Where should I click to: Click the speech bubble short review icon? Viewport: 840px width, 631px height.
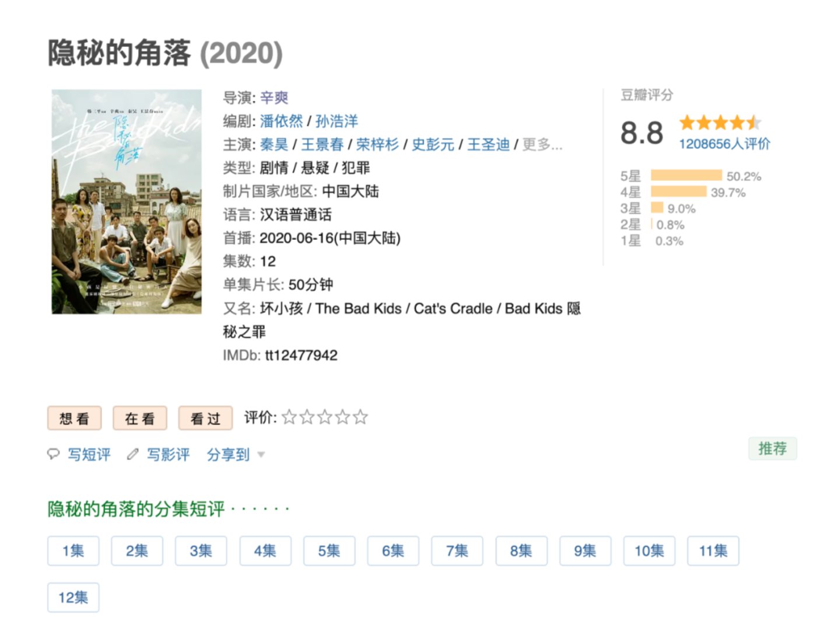coord(54,454)
